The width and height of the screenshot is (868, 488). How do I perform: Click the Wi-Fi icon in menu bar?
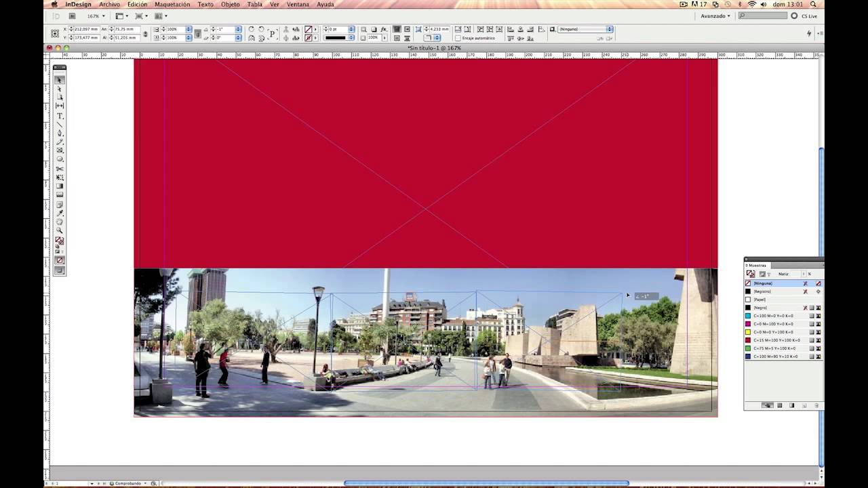[752, 4]
